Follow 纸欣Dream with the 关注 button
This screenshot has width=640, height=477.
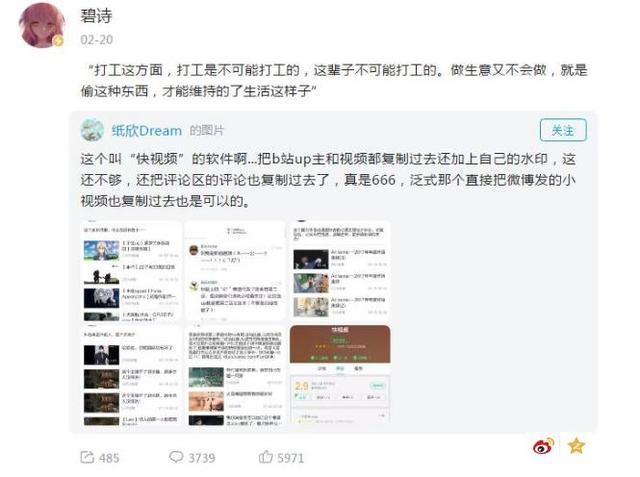[x=563, y=130]
